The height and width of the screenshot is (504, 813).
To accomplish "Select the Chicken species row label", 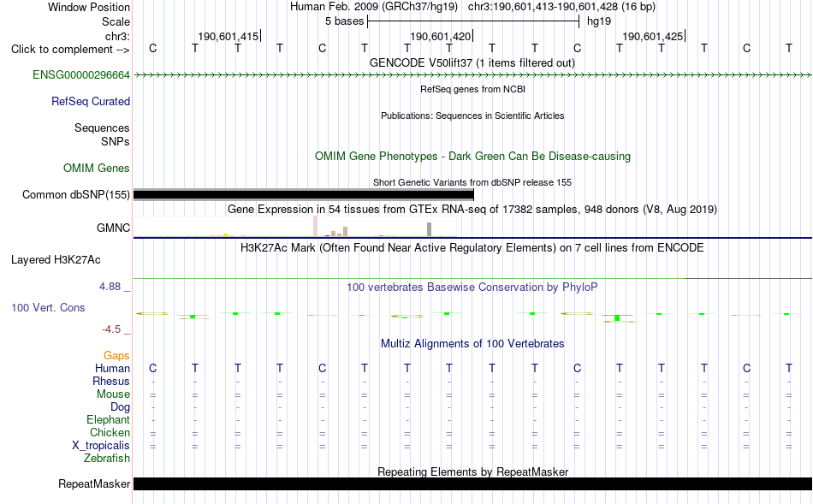I will 110,433.
